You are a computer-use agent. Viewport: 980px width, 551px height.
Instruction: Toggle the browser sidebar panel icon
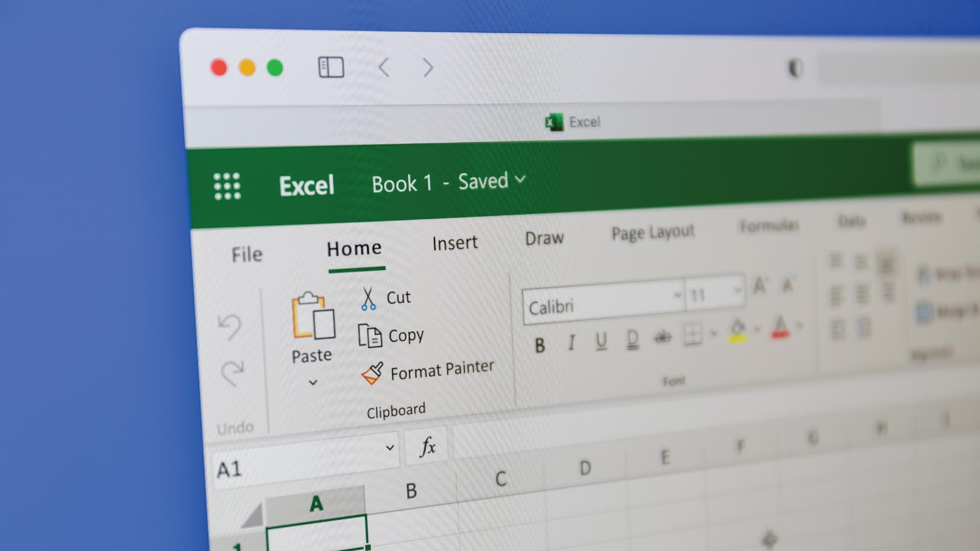pyautogui.click(x=331, y=67)
